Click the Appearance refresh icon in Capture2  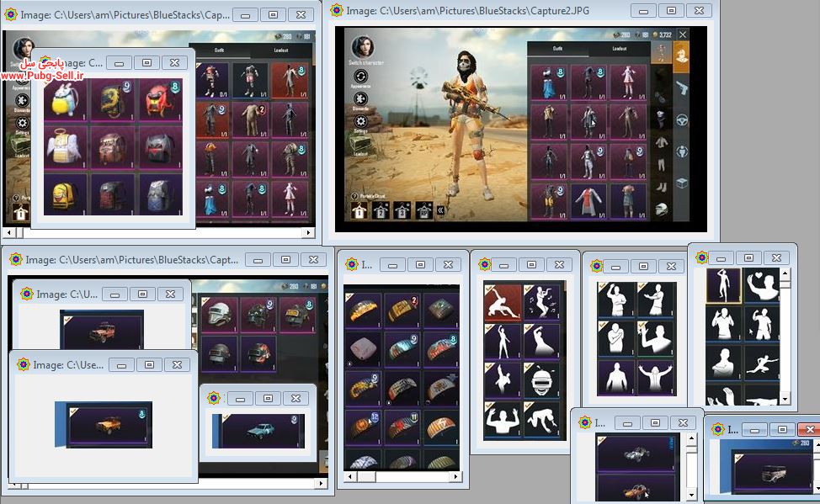[x=360, y=77]
